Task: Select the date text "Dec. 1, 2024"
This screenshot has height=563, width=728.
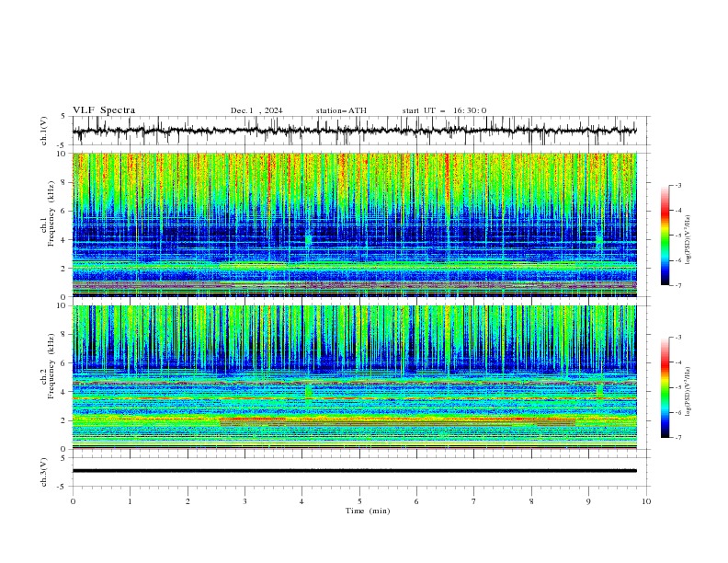Action: [256, 110]
